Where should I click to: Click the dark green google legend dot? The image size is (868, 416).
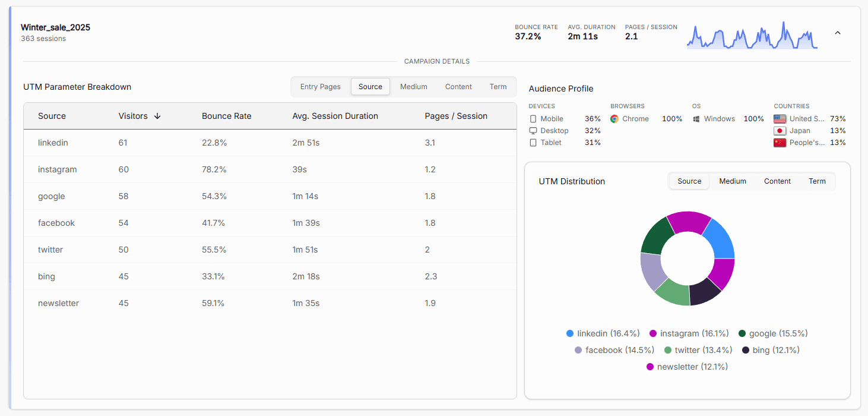742,333
